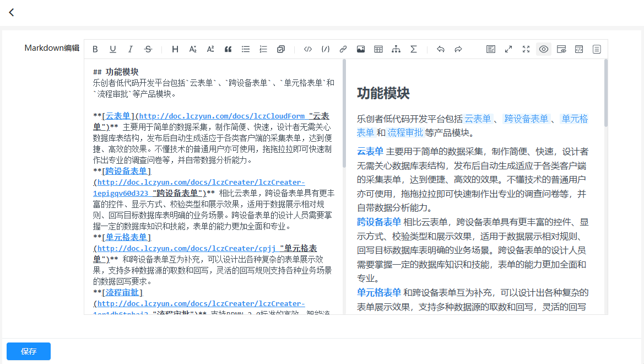Viewport: 644px width, 364px height.
Task: Click the blue 保存 button
Action: (x=29, y=351)
